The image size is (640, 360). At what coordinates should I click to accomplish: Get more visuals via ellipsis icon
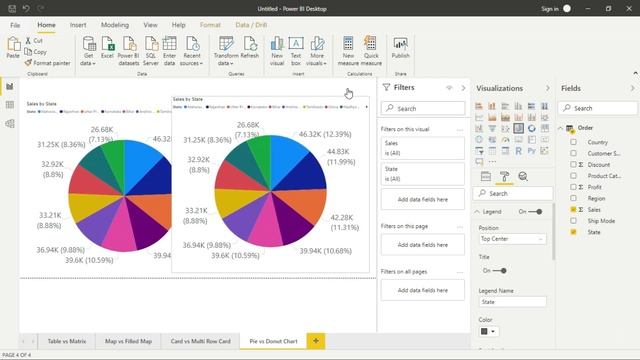pyautogui.click(x=492, y=162)
